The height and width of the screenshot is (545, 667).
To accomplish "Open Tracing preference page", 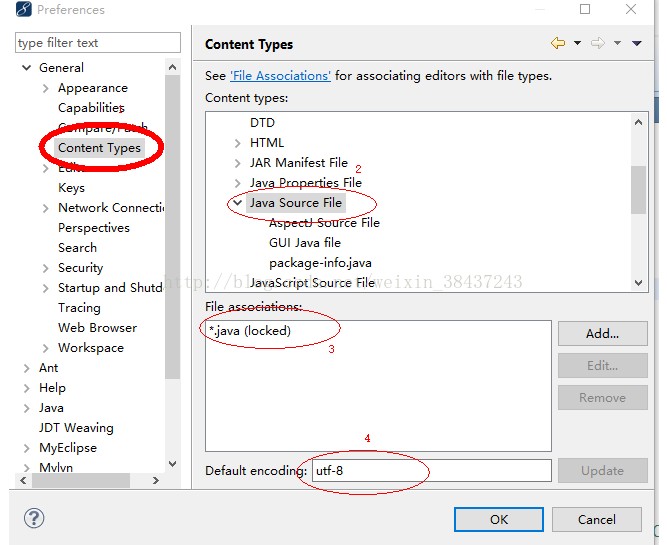I will tap(79, 308).
